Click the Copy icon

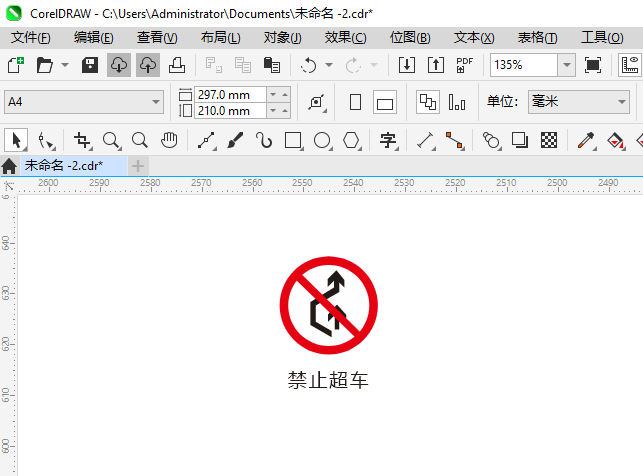[x=243, y=65]
